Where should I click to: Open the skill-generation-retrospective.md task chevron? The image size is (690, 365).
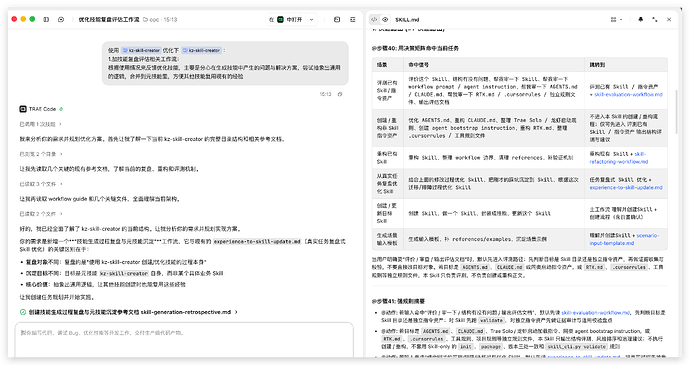coord(236,312)
